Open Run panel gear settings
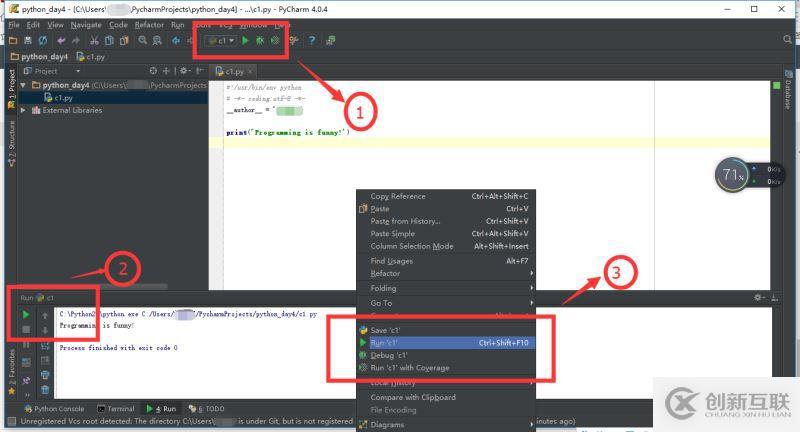Screen dimensions: 800x432 click(x=759, y=297)
